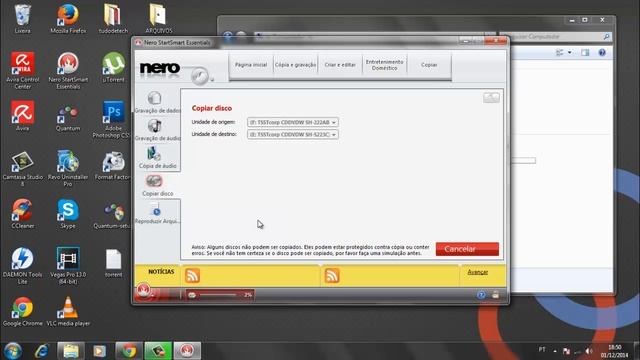The width and height of the screenshot is (640, 360).
Task: Open Windows Media Player taskbar icon
Action: 99,351
